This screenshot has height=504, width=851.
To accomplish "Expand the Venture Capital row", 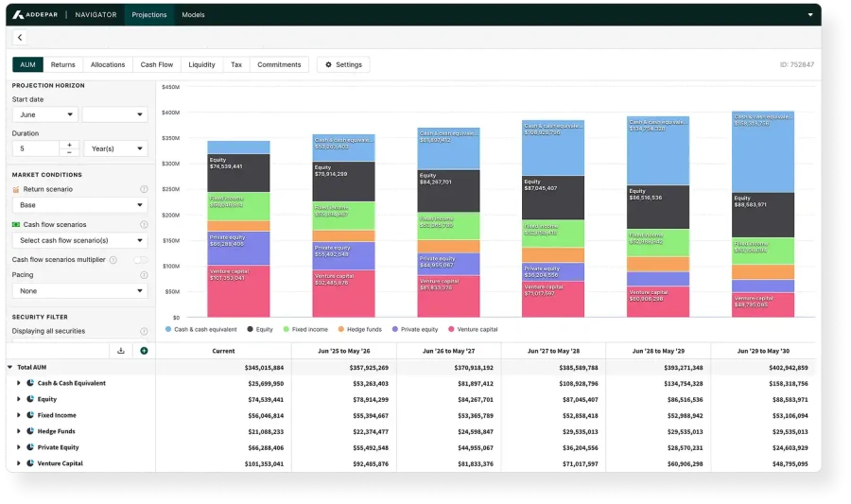I will [x=18, y=463].
